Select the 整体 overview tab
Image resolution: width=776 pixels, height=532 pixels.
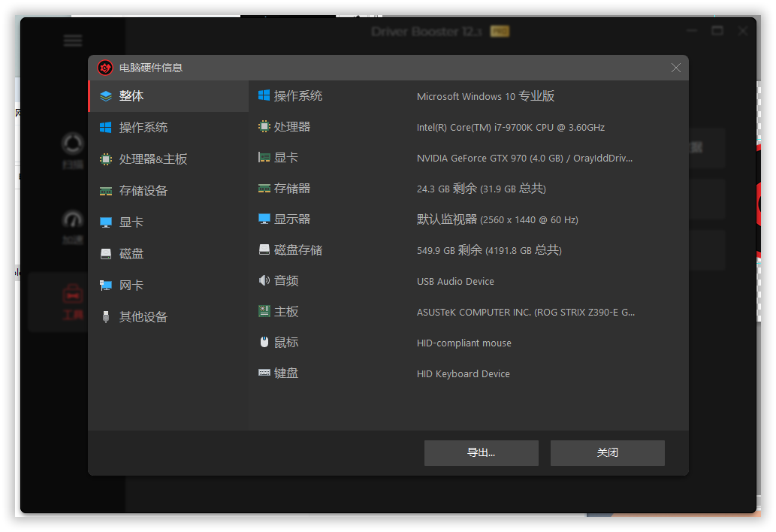[x=168, y=96]
